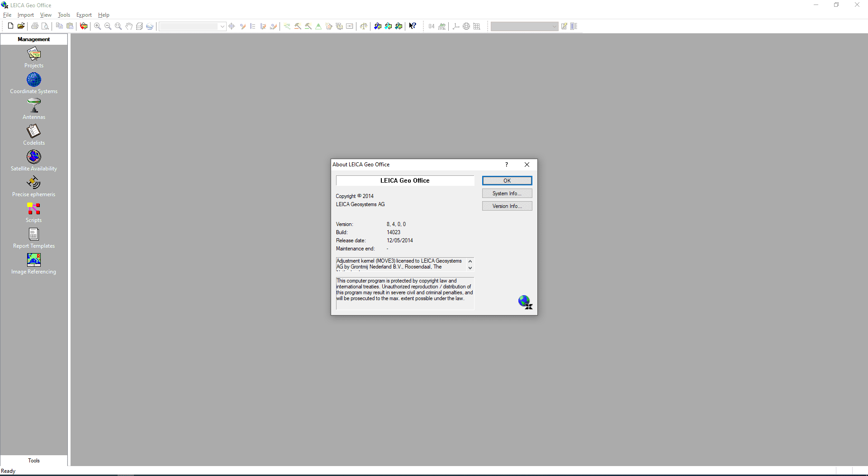Viewport: 868px width, 476px height.
Task: Zoom in with the magnifier plus icon
Action: pyautogui.click(x=97, y=26)
